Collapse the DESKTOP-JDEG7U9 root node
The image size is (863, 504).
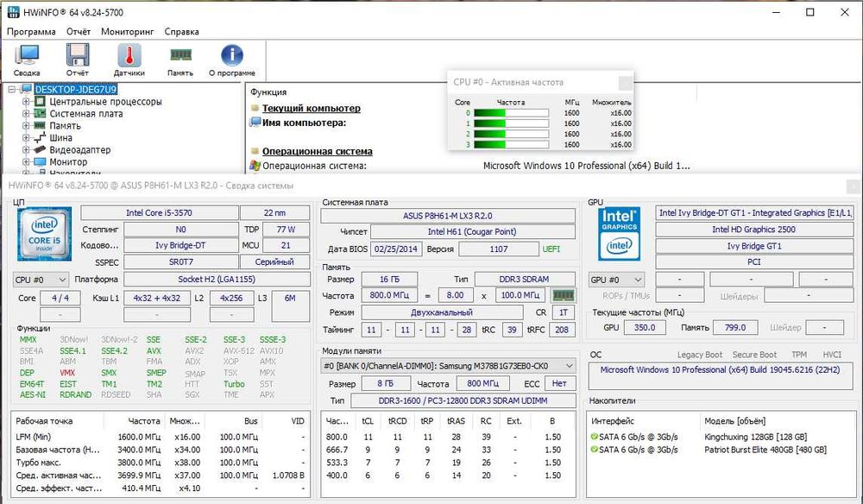point(12,89)
